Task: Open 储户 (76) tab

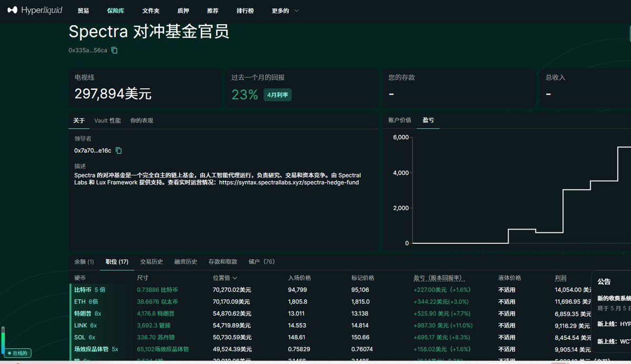Action: point(261,262)
